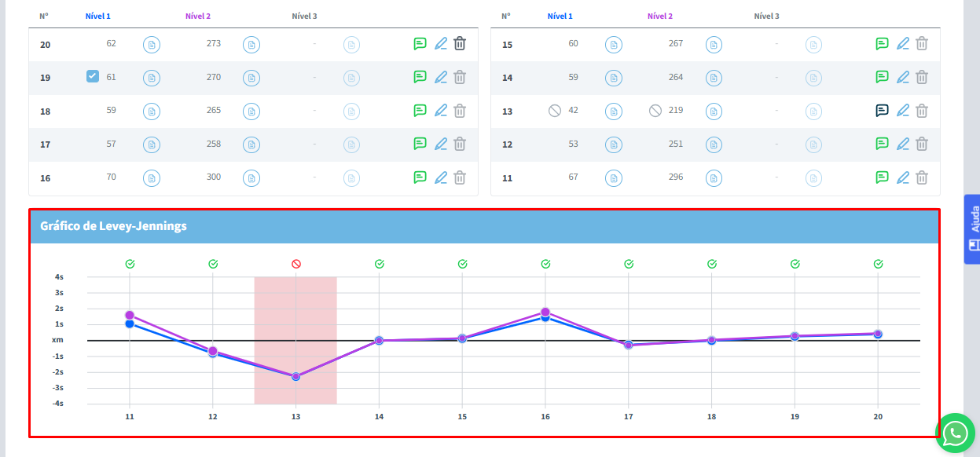Open dark comment icon on row 13
Viewport: 980px width, 457px height.
(883, 111)
